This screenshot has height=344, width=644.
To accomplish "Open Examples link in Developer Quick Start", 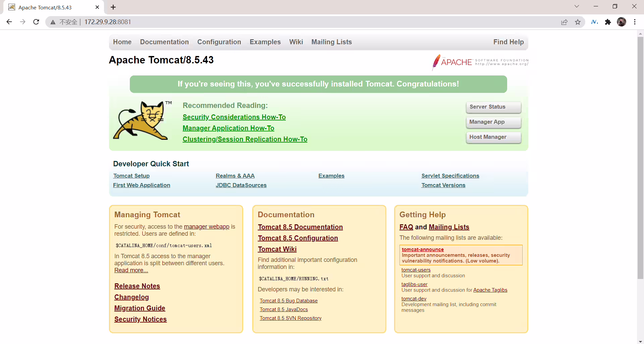I will [x=331, y=176].
